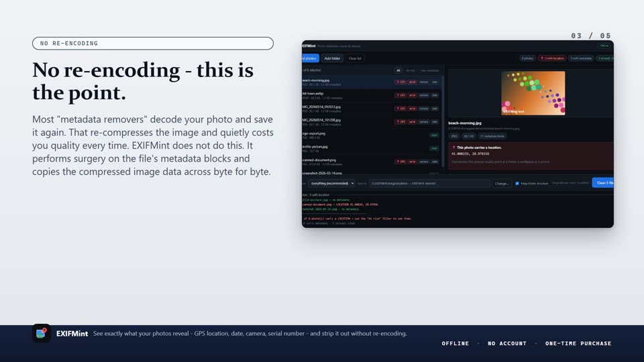
Task: Click the '31 metadata fields' chip
Action: click(492, 136)
